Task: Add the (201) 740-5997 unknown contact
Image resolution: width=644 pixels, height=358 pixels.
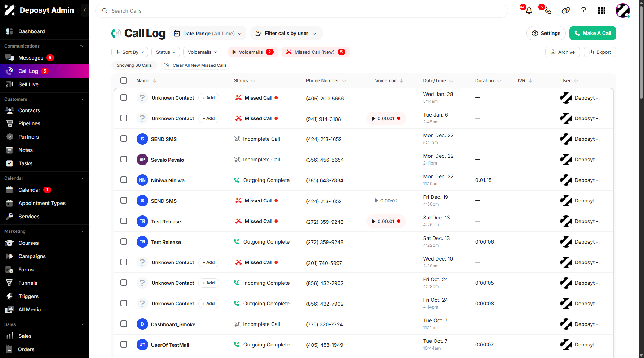Action: pos(209,262)
